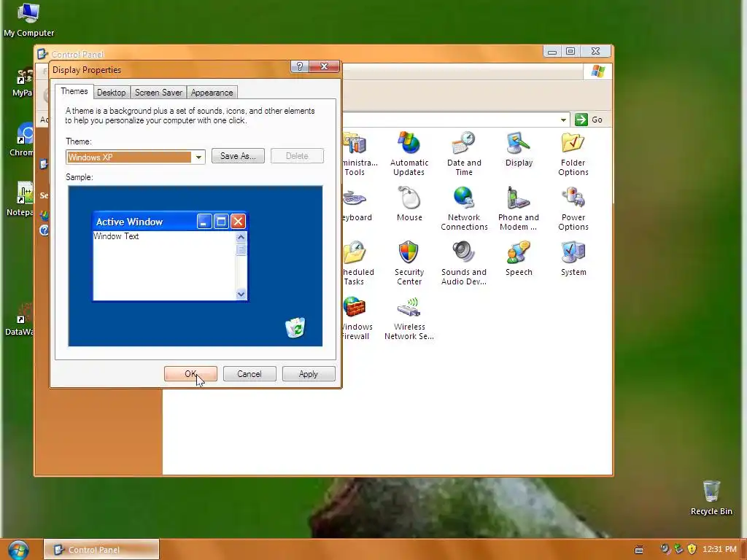The image size is (747, 560).
Task: Click the Apply button
Action: 309,374
